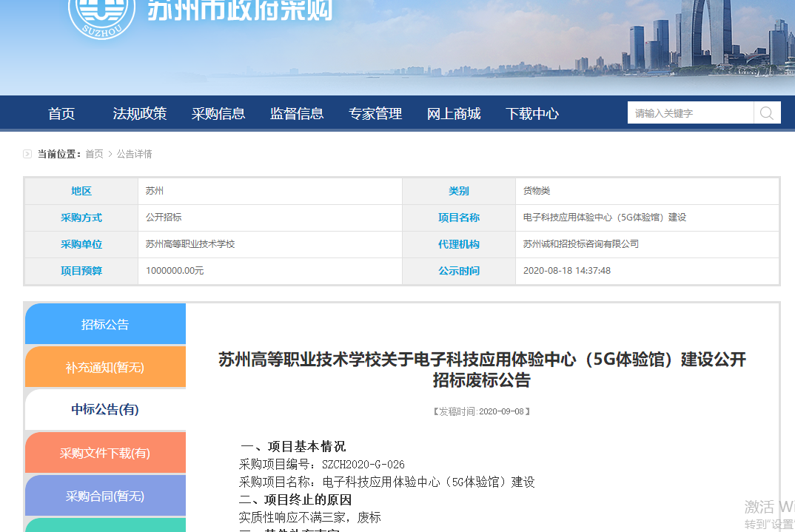Open the 网上商城 menu item
The image size is (795, 532).
(454, 113)
